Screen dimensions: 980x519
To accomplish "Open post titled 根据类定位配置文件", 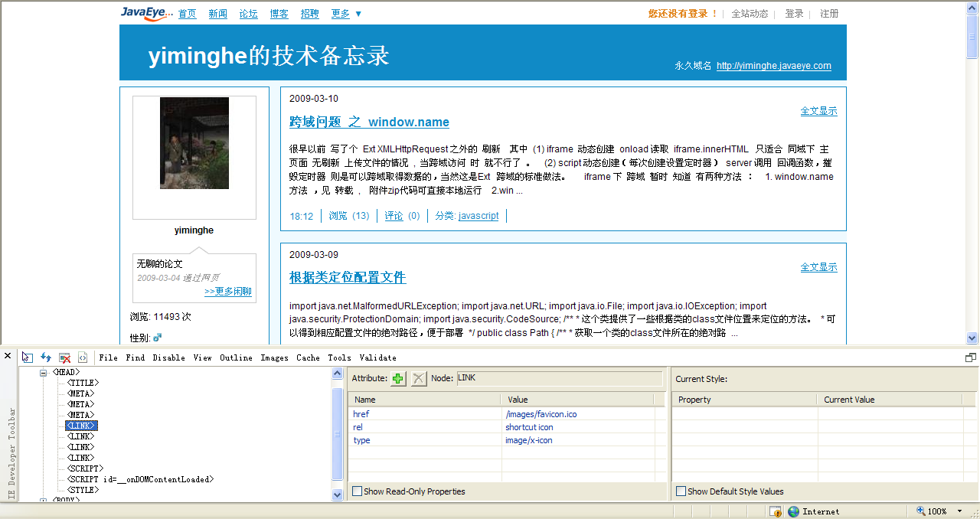I will 348,277.
